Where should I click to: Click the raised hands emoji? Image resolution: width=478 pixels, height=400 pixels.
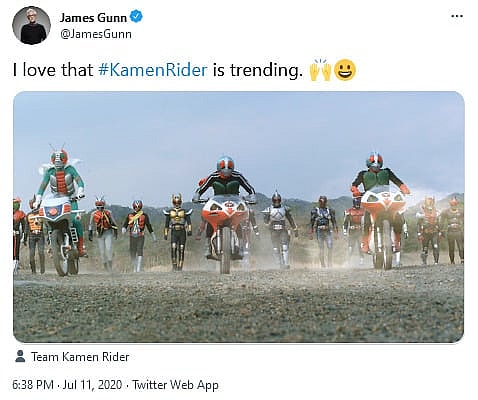pos(320,70)
